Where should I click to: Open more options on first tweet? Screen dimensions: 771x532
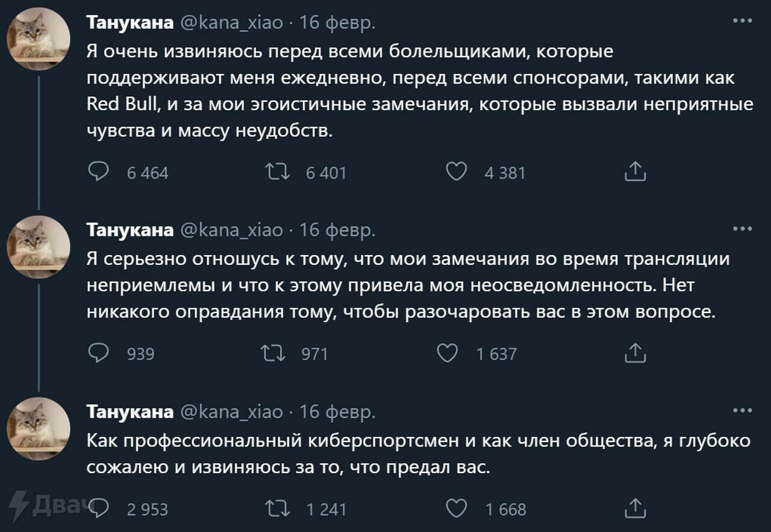(x=742, y=20)
